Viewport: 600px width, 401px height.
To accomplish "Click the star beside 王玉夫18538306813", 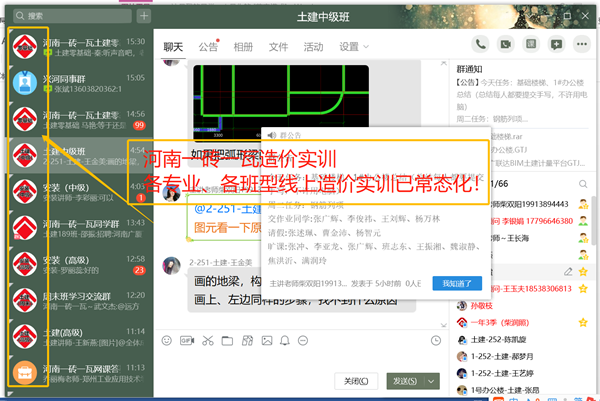I will pos(583,289).
